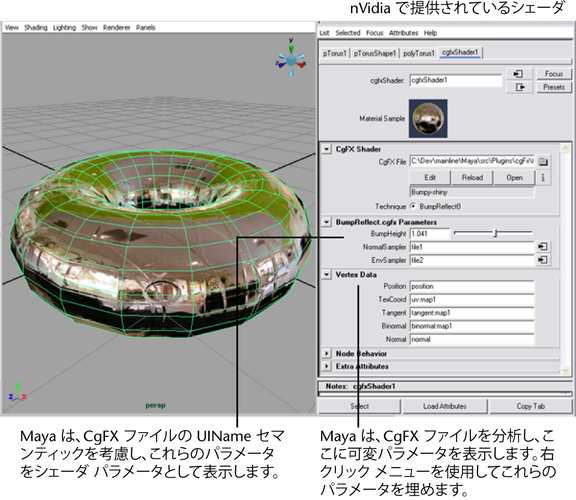Click the Copy Tab button
576x500 pixels.
[x=530, y=406]
